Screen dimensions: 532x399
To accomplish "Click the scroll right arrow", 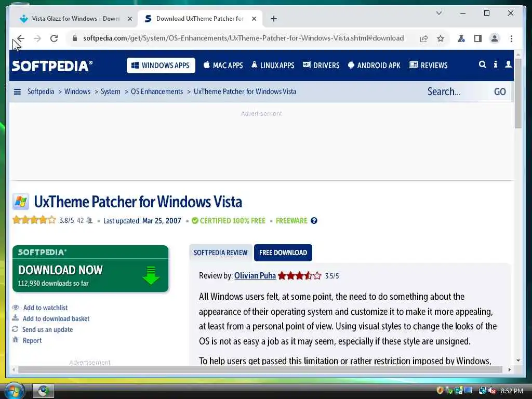I will [509, 370].
